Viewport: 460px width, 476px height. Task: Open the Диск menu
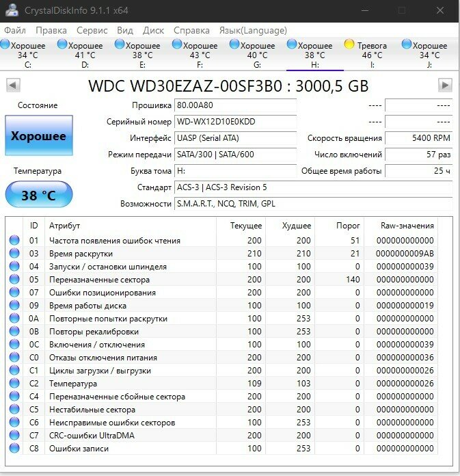click(153, 30)
